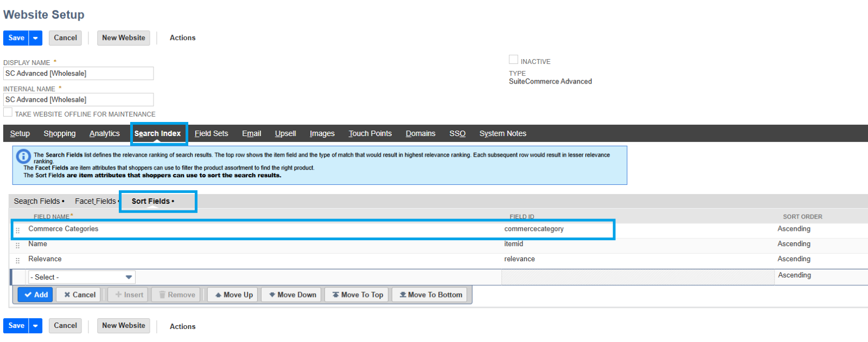Click the Move To Top button

(x=358, y=295)
